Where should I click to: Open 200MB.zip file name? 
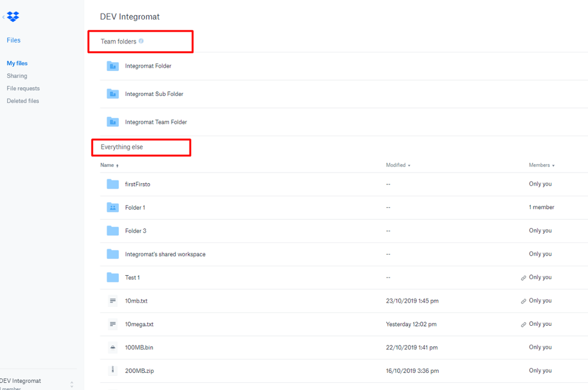coord(139,371)
